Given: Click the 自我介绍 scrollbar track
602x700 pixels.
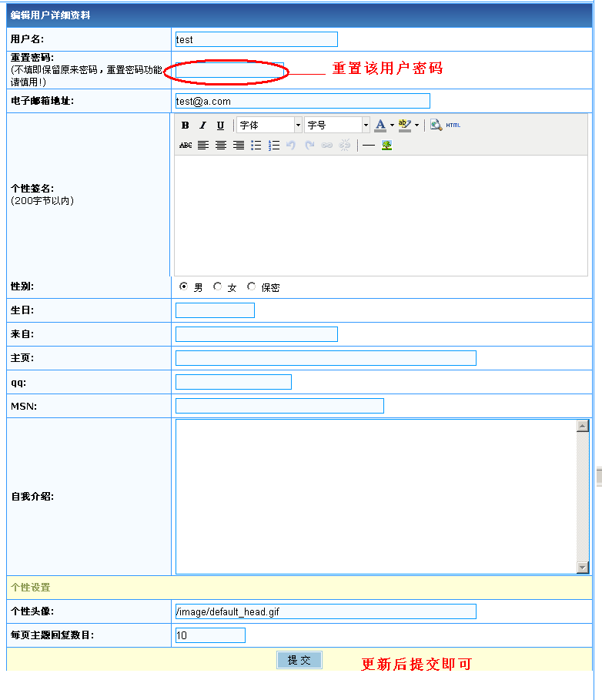Looking at the screenshot, I should click(582, 497).
